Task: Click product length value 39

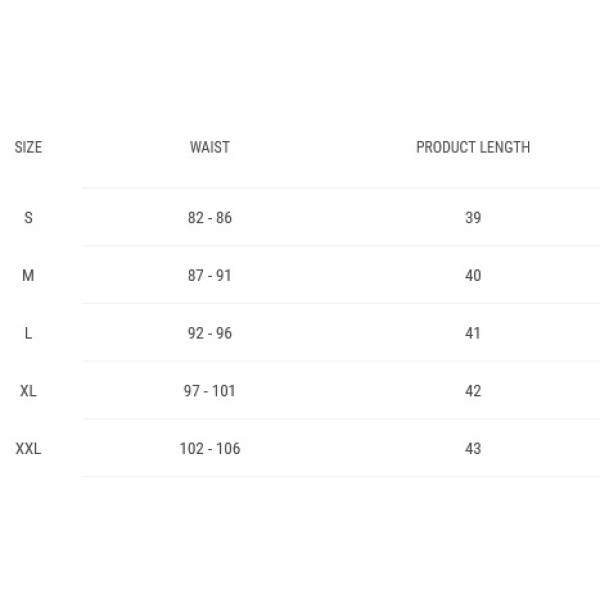Action: pyautogui.click(x=473, y=218)
